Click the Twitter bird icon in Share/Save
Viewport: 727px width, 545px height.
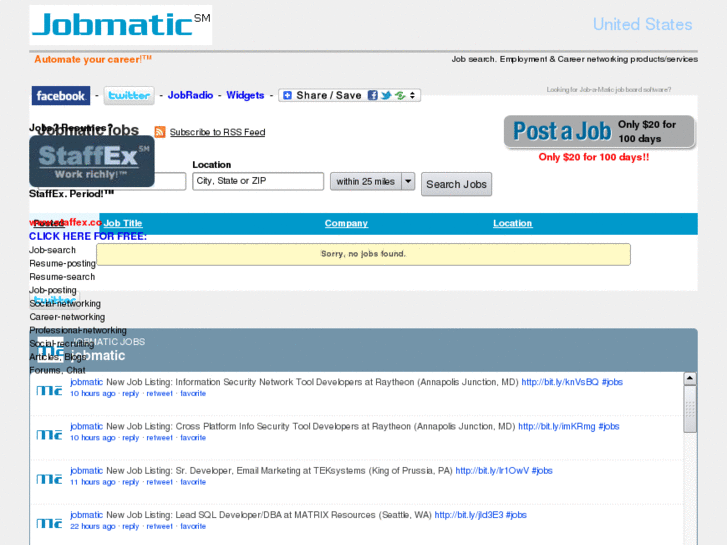point(386,95)
